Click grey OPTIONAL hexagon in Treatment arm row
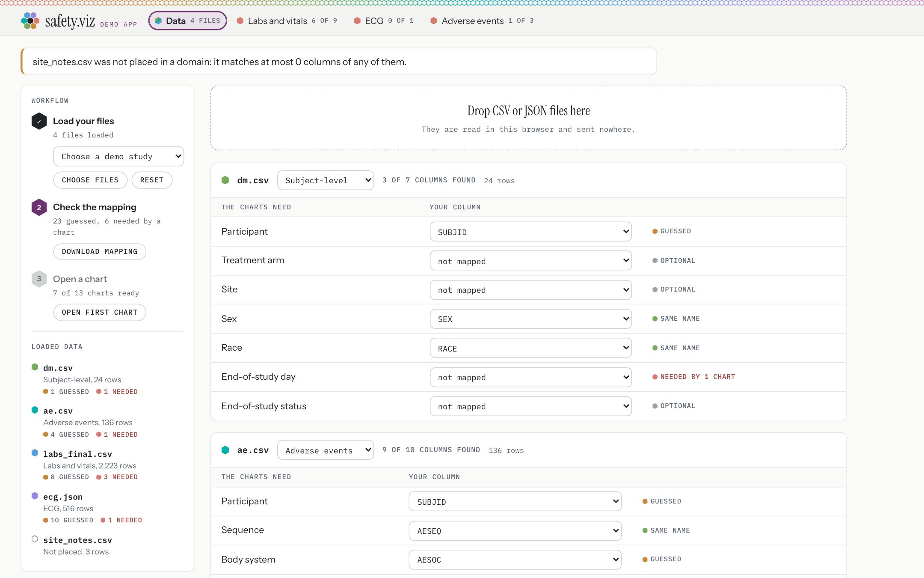 click(x=655, y=260)
